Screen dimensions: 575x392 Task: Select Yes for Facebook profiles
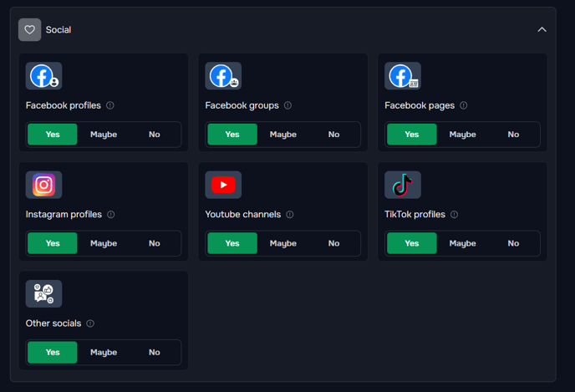[53, 135]
